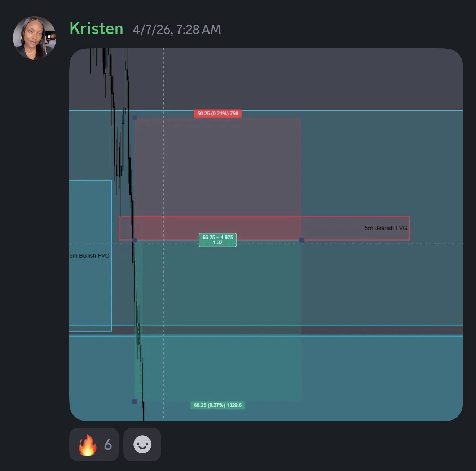The height and width of the screenshot is (471, 476).
Task: Select the 5m Bullish FVG box label
Action: (x=89, y=256)
